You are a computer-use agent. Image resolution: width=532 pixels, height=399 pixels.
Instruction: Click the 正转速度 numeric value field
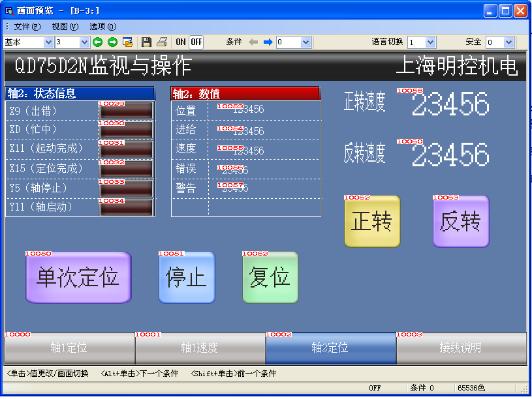click(450, 104)
